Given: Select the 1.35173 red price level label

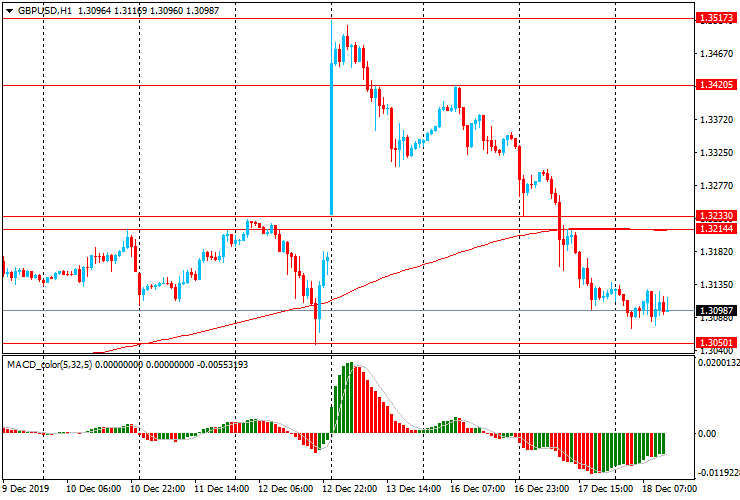Looking at the screenshot, I should tap(716, 18).
